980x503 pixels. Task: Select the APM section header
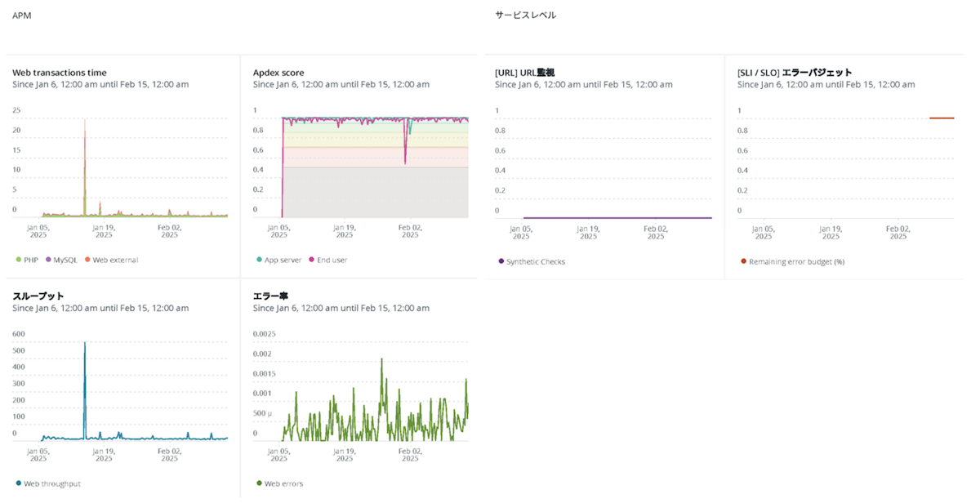tap(22, 16)
